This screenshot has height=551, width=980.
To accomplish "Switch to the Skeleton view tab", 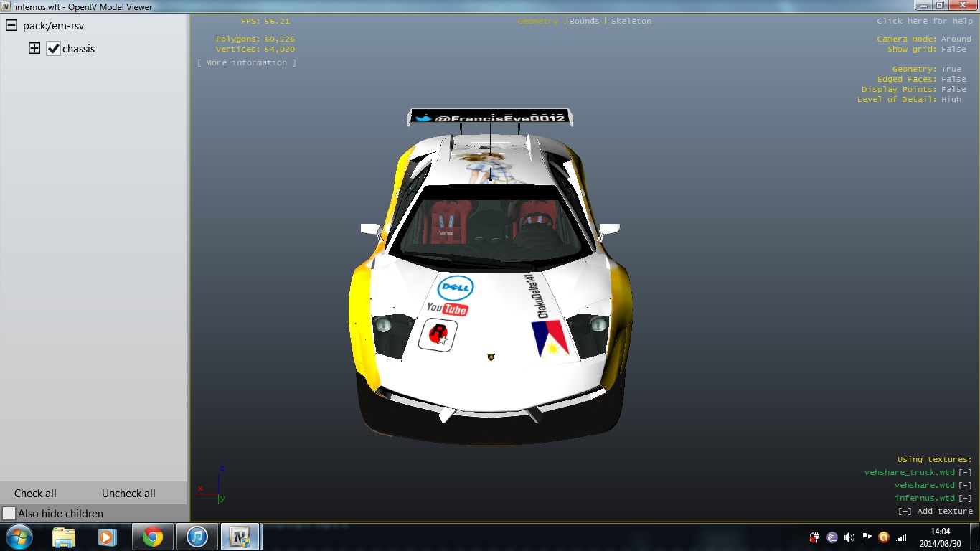I will [631, 21].
